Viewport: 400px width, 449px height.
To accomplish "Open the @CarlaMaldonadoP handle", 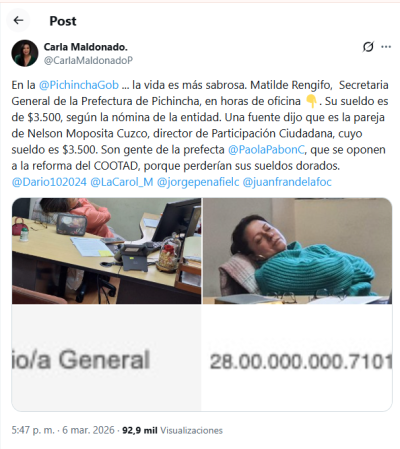I will coord(88,60).
